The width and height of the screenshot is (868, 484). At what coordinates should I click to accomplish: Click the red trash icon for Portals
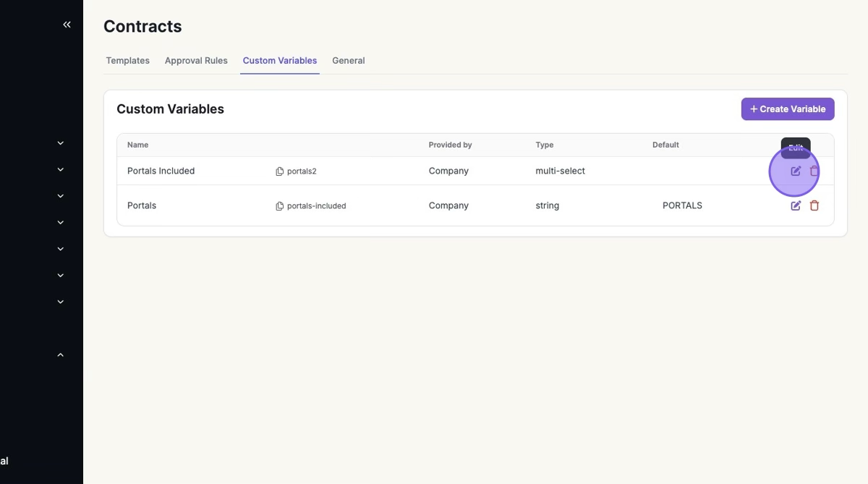814,205
